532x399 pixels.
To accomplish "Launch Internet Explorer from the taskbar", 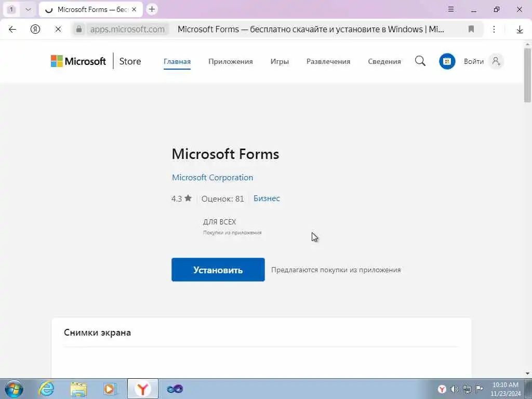I will click(x=46, y=389).
